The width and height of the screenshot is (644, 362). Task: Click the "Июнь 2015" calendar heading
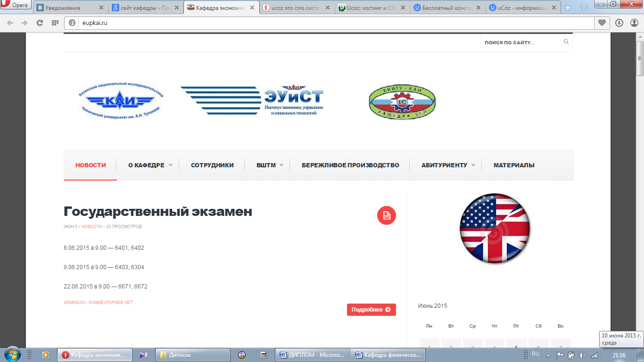click(x=433, y=306)
